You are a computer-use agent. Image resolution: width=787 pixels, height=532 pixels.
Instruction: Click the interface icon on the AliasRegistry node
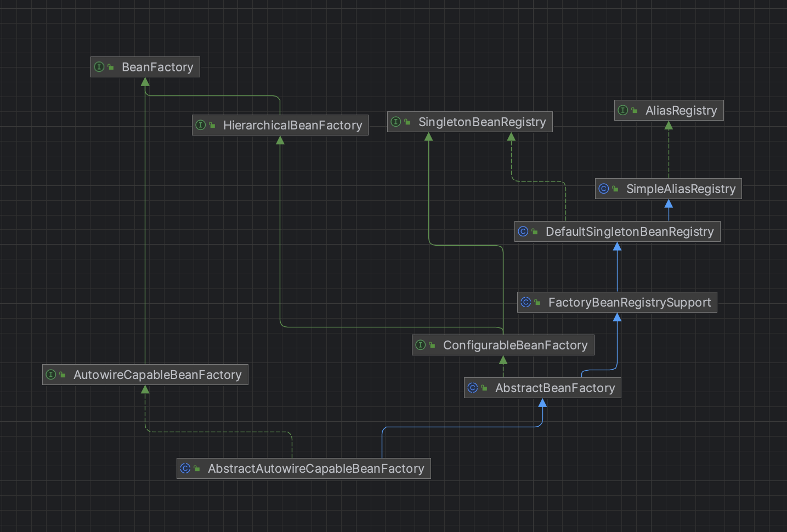[623, 110]
